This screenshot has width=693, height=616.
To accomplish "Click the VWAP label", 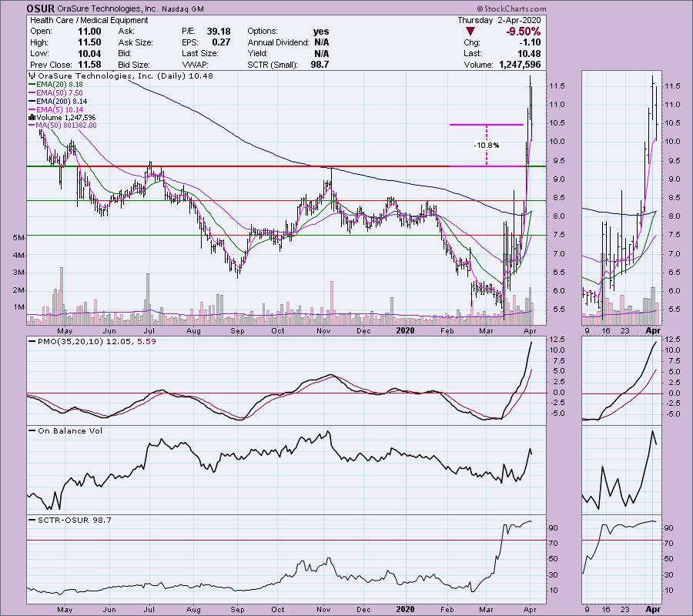I will point(196,65).
